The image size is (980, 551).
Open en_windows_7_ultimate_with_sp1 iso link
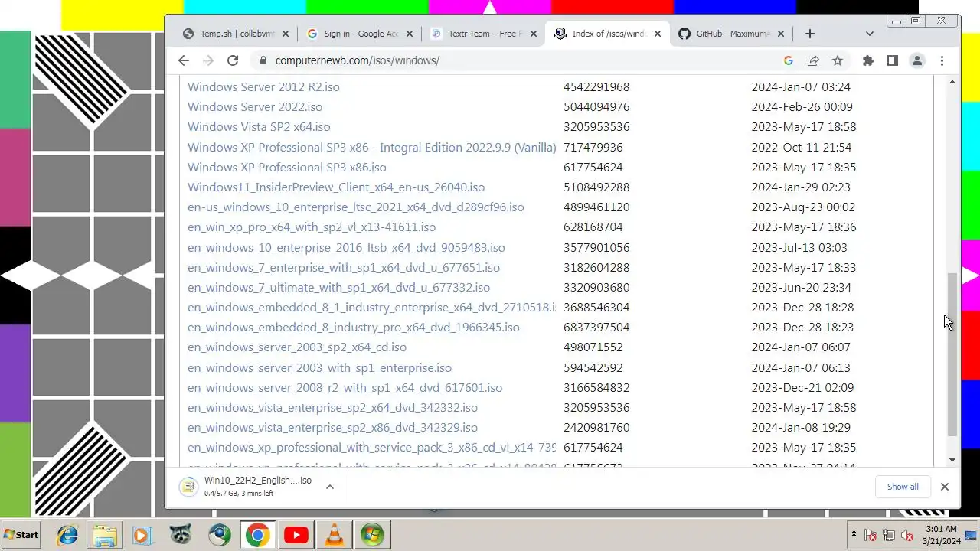click(x=338, y=287)
